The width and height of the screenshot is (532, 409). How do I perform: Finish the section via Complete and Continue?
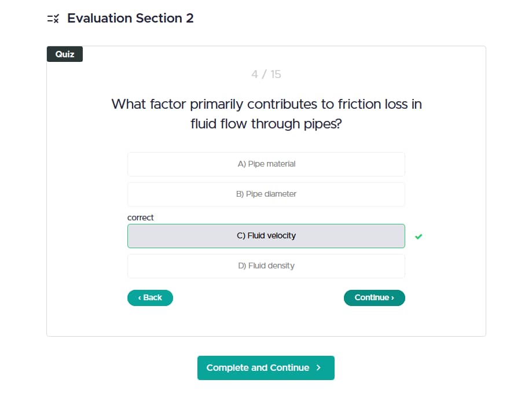266,367
